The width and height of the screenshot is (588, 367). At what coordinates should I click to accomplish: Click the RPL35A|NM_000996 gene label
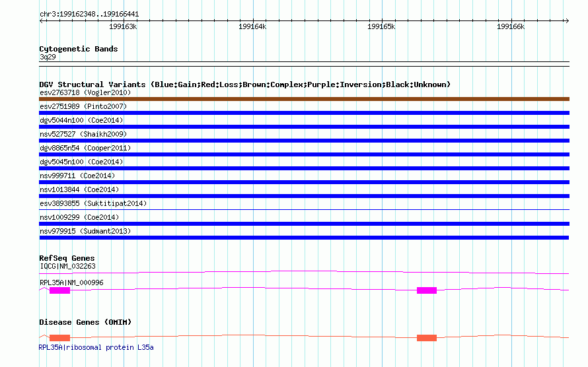click(71, 283)
